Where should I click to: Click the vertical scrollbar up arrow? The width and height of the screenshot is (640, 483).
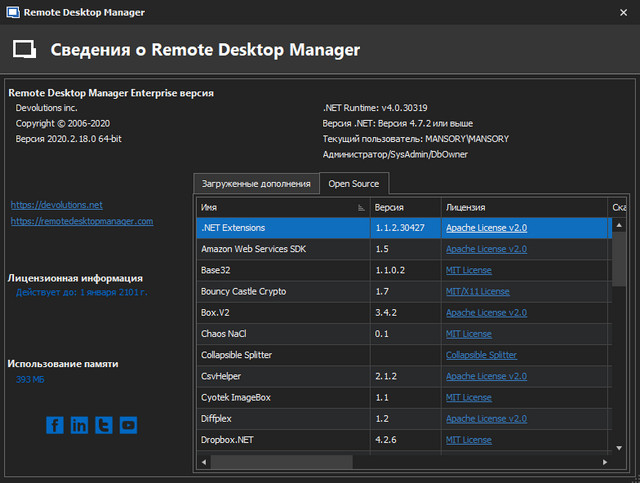619,226
